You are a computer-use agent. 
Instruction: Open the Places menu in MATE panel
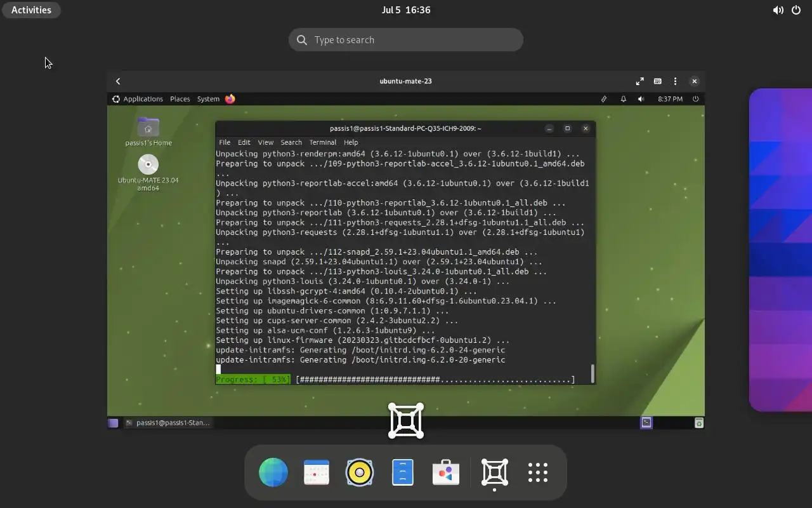click(180, 99)
